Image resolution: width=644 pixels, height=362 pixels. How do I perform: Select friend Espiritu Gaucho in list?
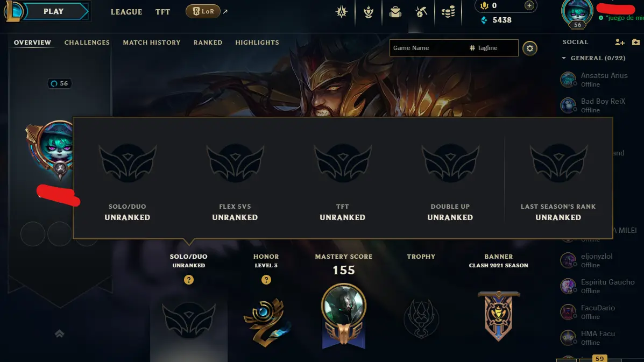(599, 286)
